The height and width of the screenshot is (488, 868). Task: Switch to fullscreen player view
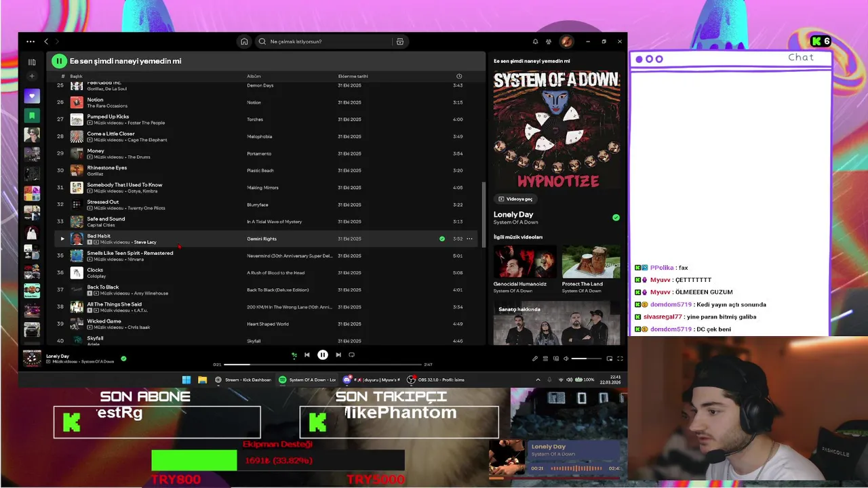[620, 359]
